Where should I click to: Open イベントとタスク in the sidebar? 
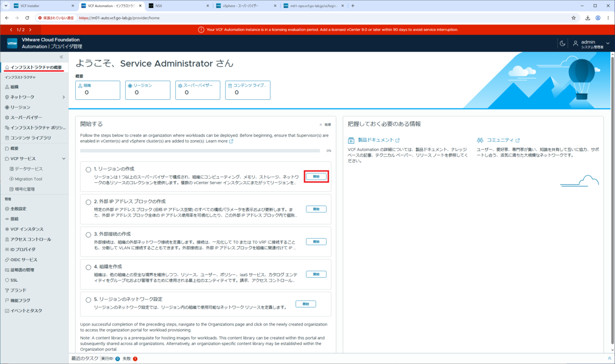click(23, 311)
